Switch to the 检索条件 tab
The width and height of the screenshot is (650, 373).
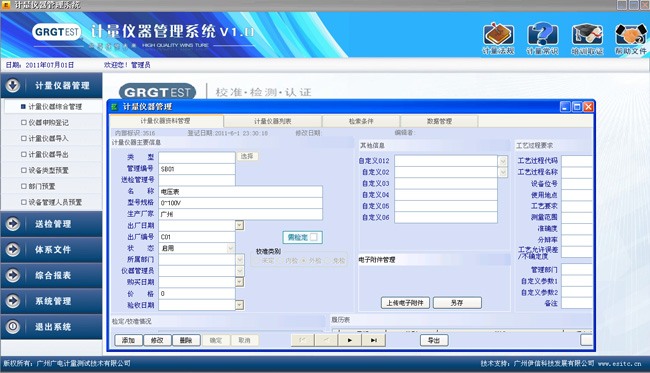(361, 121)
